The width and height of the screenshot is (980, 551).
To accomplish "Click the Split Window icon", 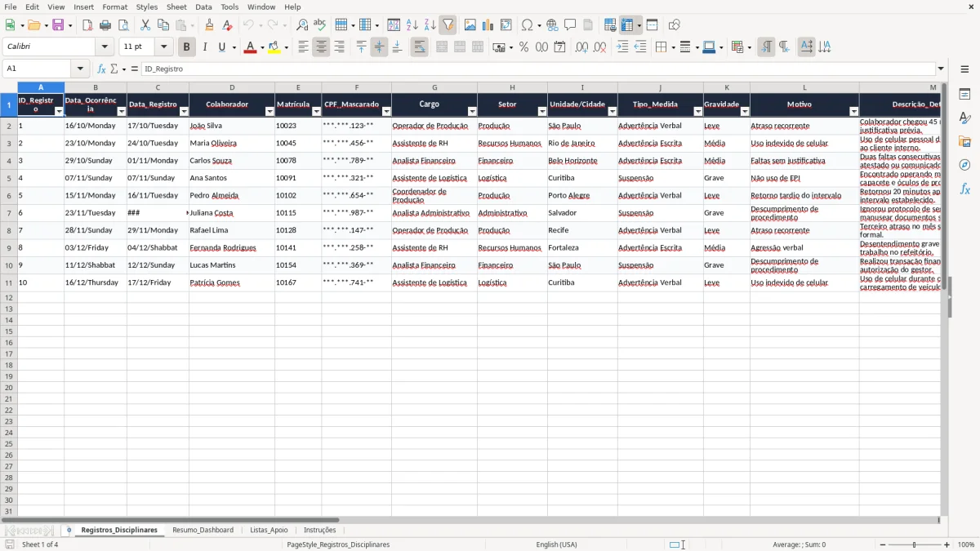I will (653, 25).
